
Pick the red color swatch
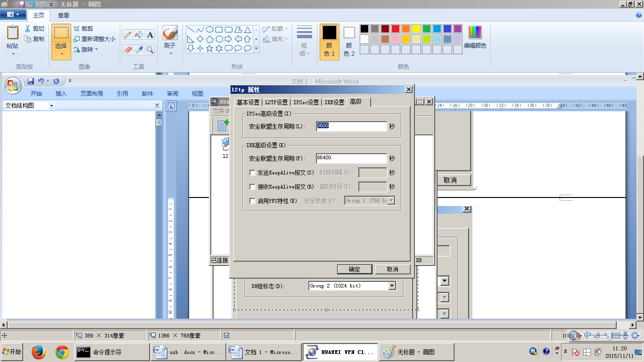coord(395,29)
